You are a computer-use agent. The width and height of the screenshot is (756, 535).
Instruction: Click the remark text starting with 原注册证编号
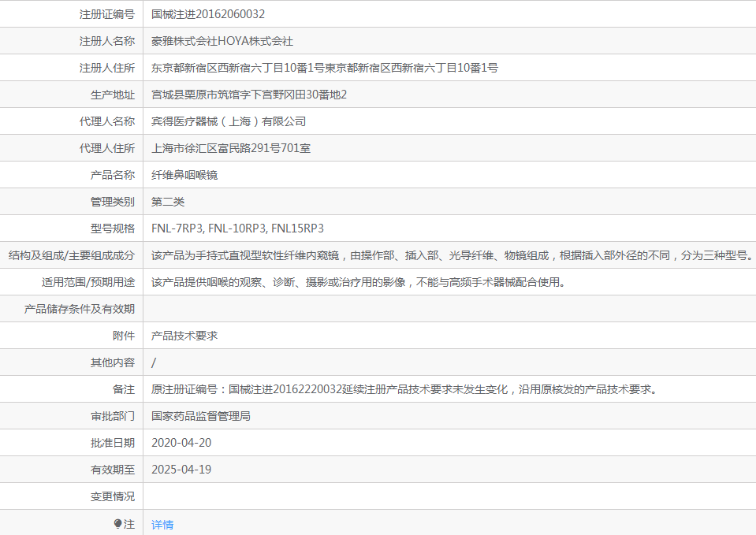point(404,389)
